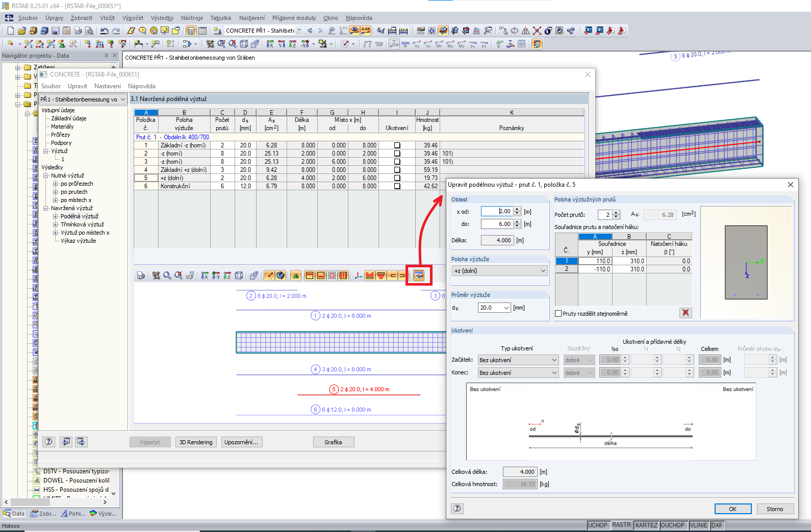Go to previous module case arrow

[310, 31]
